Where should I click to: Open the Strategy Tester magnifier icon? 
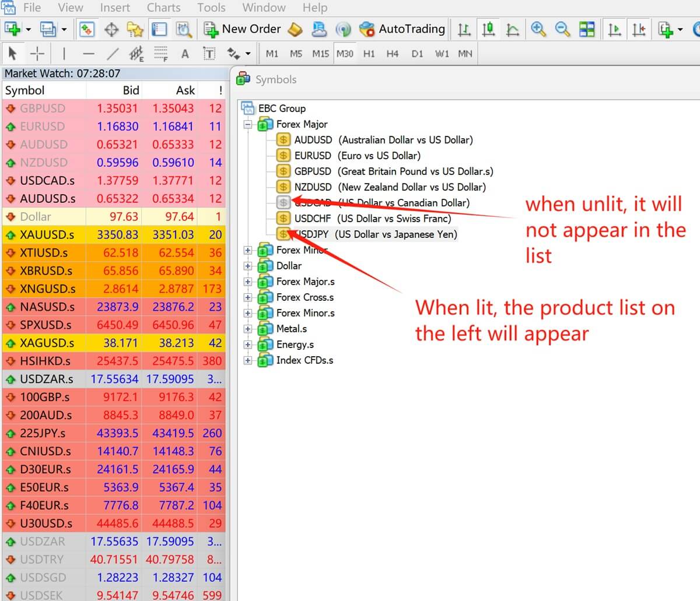pos(184,29)
